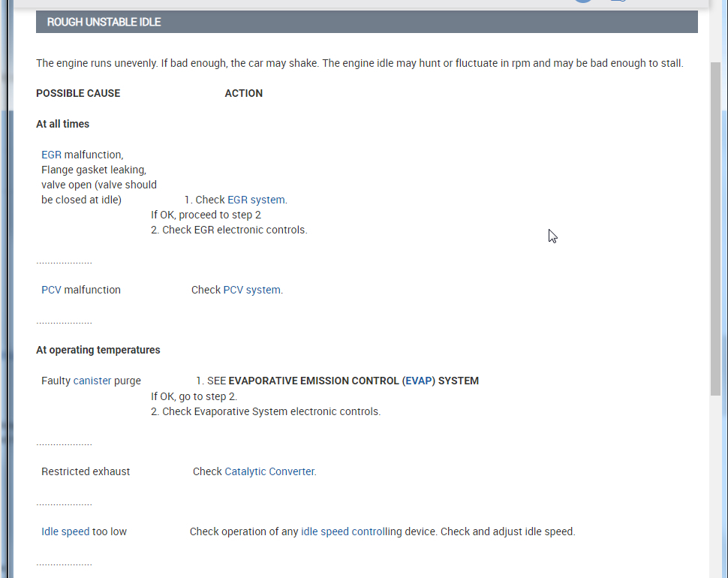728x578 pixels.
Task: Click the 'Restricted exhaust' cause text
Action: pos(86,471)
